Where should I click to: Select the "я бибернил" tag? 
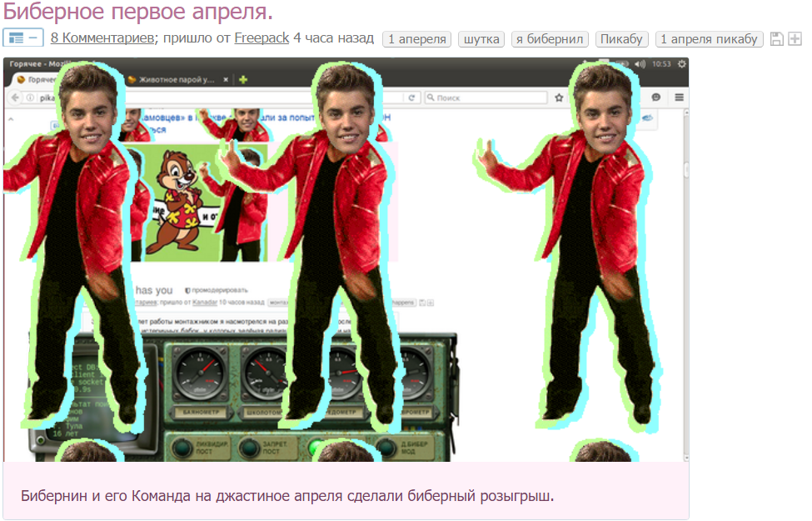pyautogui.click(x=550, y=39)
